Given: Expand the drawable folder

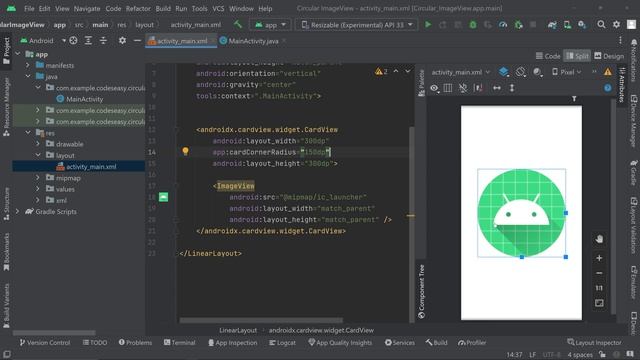Looking at the screenshot, I should coord(38,144).
